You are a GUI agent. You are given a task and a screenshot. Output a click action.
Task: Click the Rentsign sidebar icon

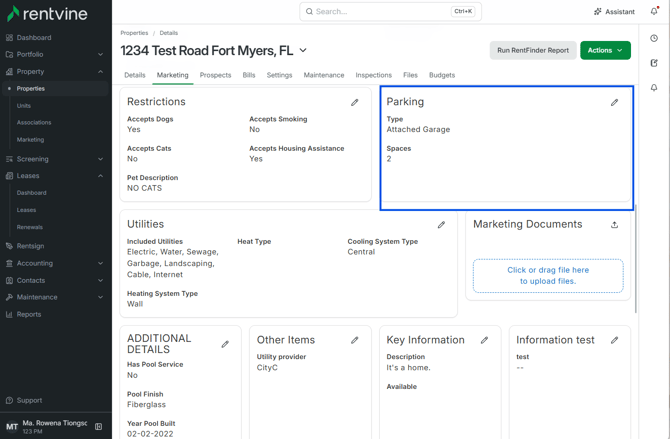tap(9, 246)
